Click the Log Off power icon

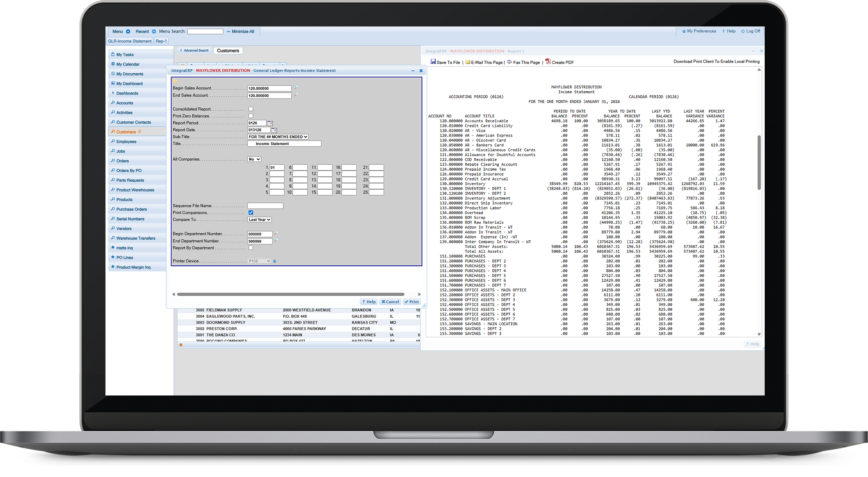[743, 31]
